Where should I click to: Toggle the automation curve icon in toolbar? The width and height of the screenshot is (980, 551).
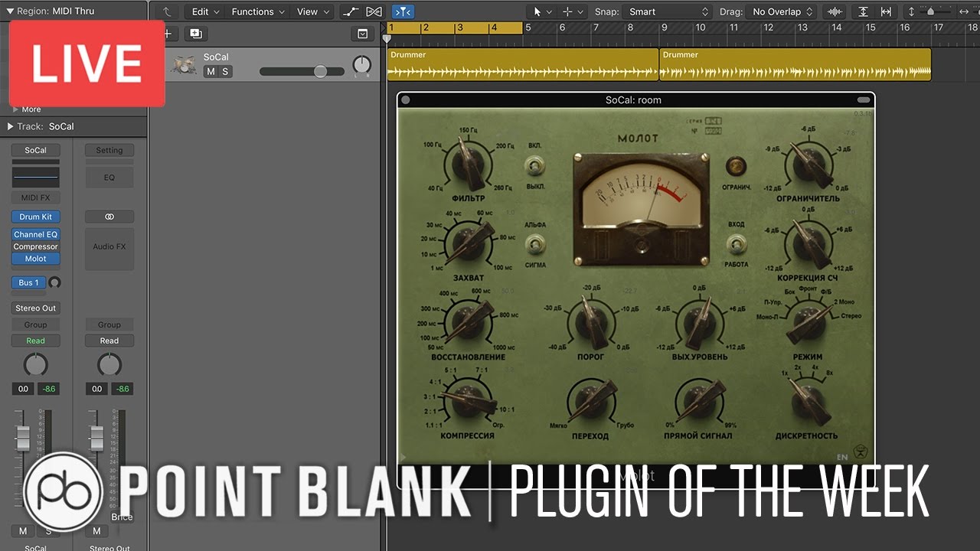350,11
